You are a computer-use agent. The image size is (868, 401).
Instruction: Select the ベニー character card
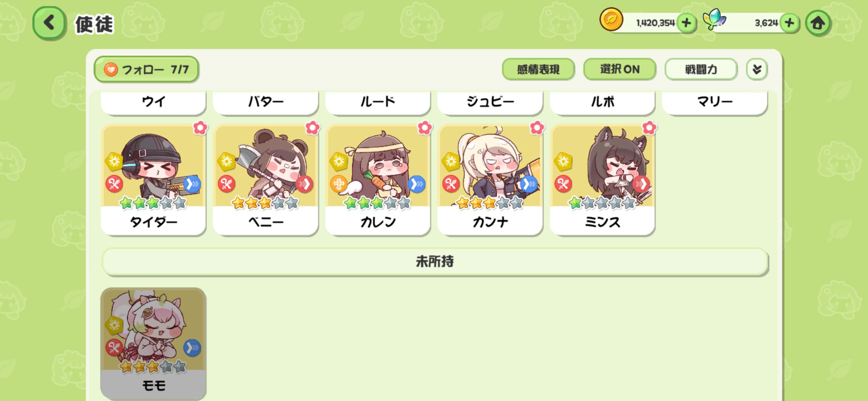point(265,180)
